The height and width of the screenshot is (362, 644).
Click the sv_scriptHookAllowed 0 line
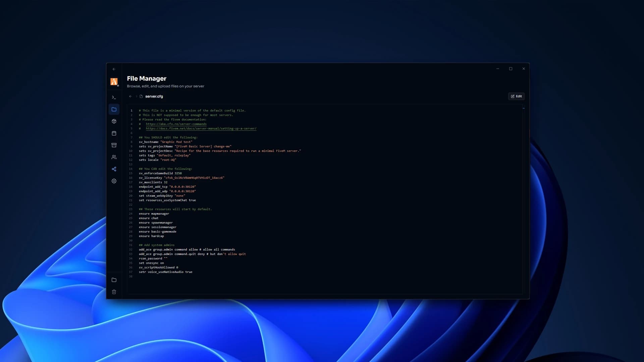point(158,267)
